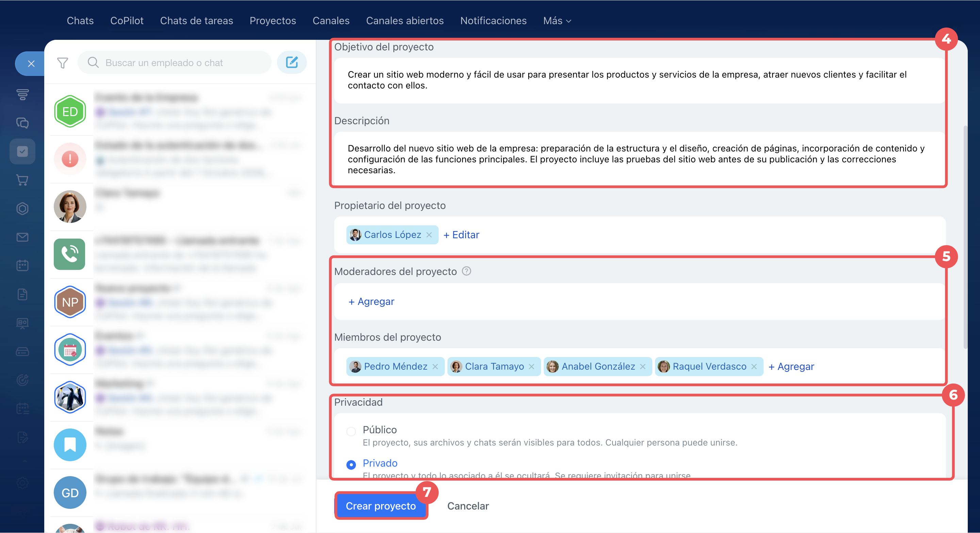The image size is (980, 533).
Task: Click + Agregar under Moderadores del proyecto
Action: 372,301
